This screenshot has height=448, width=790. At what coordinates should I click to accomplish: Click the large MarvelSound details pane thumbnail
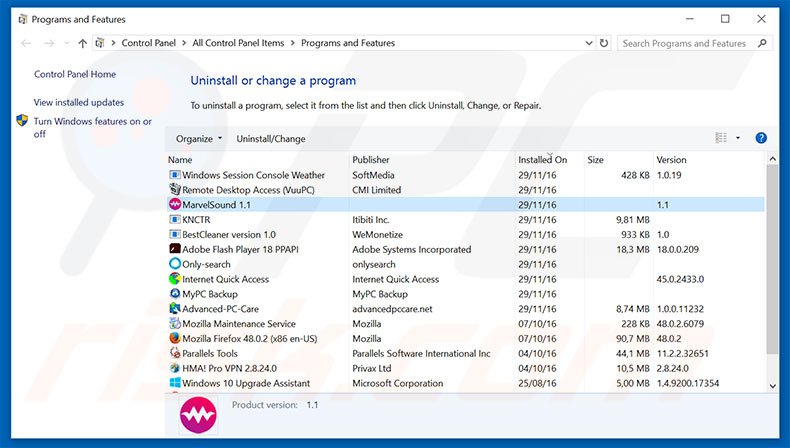tap(198, 415)
